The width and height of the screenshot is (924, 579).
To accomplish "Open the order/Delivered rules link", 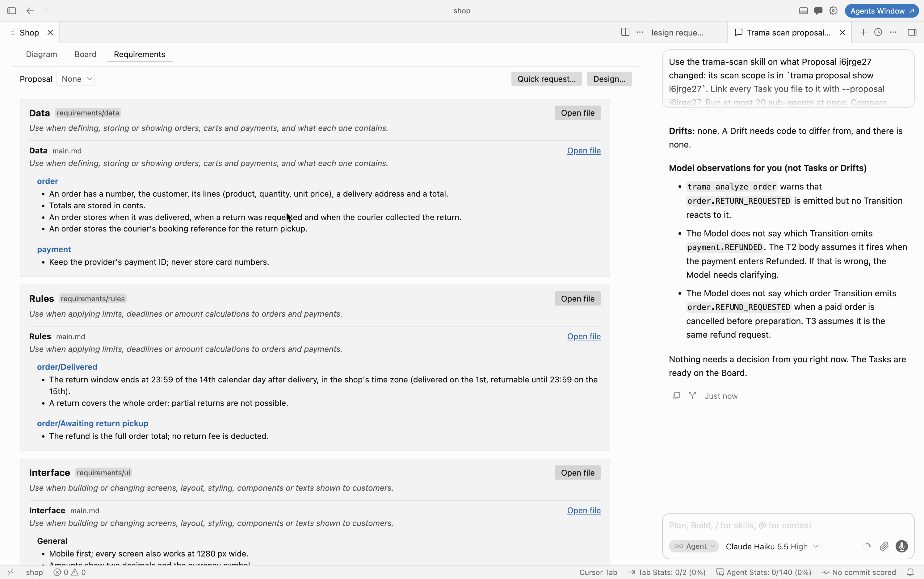I will [x=67, y=367].
